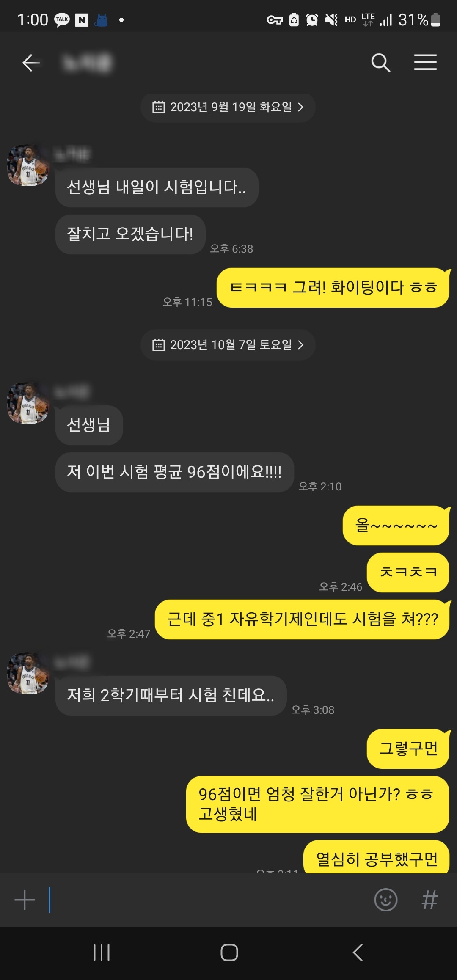Open the chat room hamburger menu
The image size is (457, 980).
[x=425, y=63]
